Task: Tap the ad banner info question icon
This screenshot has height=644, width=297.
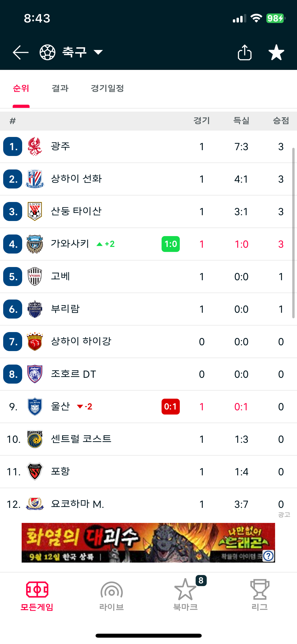Action: coord(268,556)
